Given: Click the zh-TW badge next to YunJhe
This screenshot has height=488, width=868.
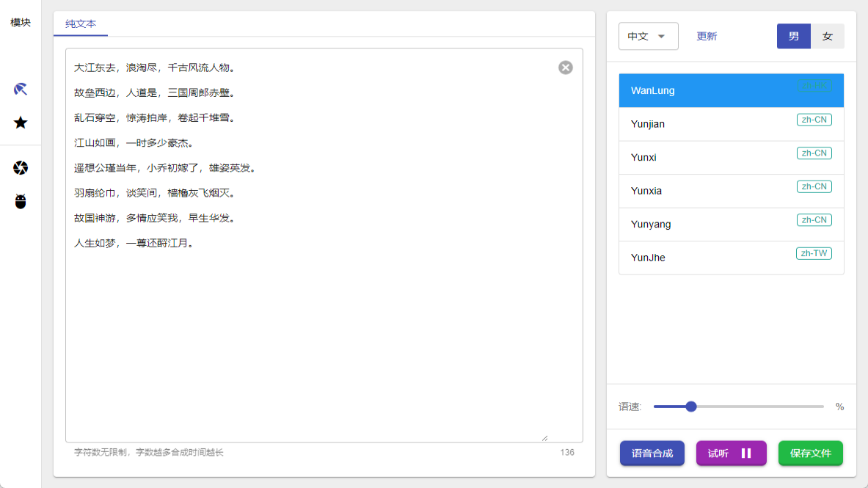Looking at the screenshot, I should [x=814, y=253].
